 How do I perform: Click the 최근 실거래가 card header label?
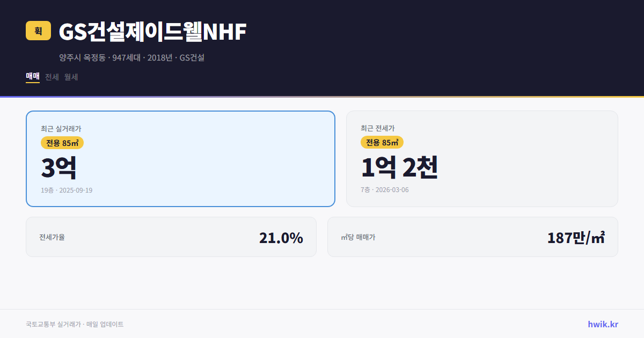pyautogui.click(x=60, y=129)
